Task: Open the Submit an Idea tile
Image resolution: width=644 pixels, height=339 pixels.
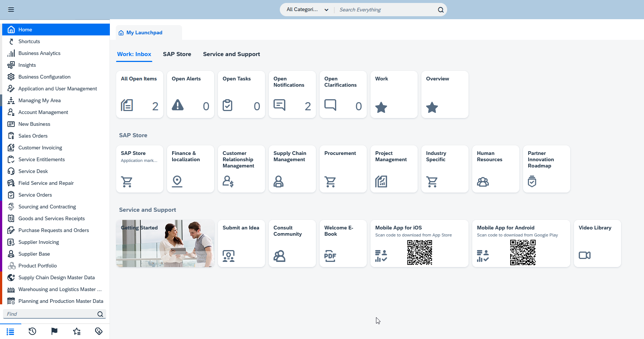Action: tap(241, 243)
